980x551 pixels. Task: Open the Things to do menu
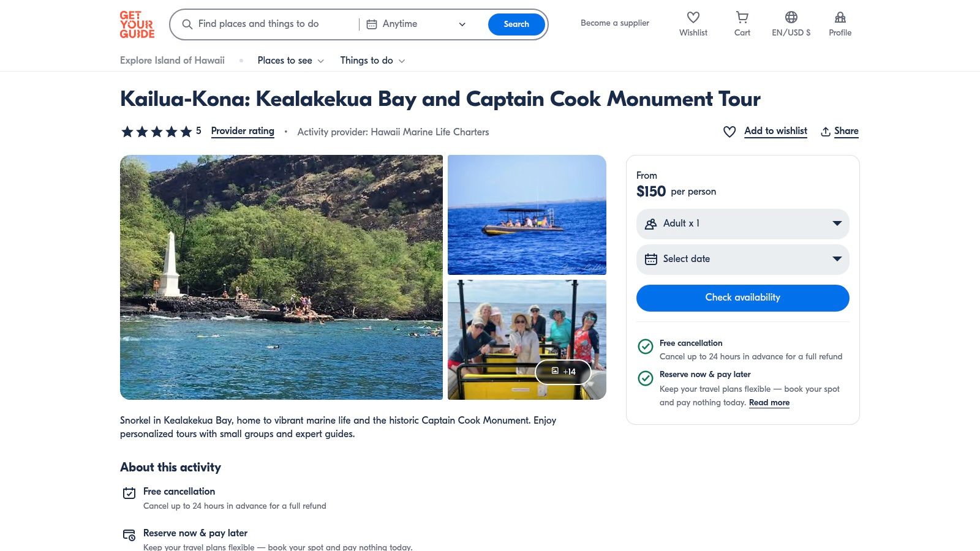coord(372,60)
